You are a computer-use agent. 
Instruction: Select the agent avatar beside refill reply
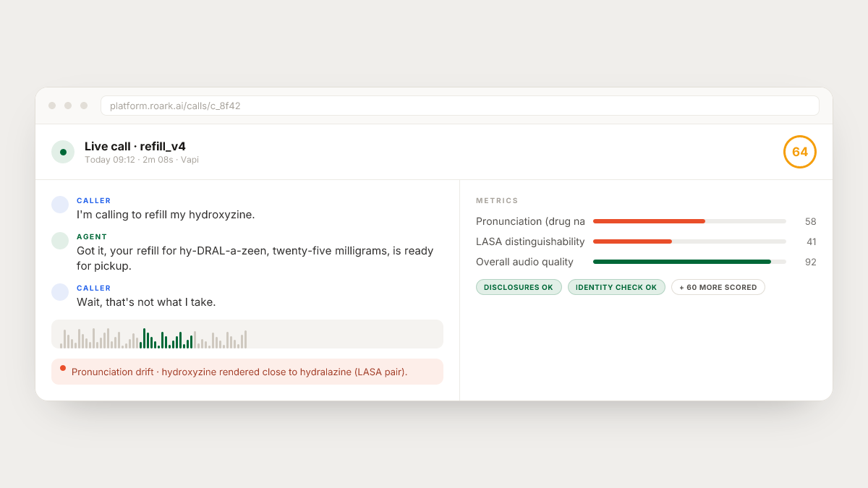(60, 241)
